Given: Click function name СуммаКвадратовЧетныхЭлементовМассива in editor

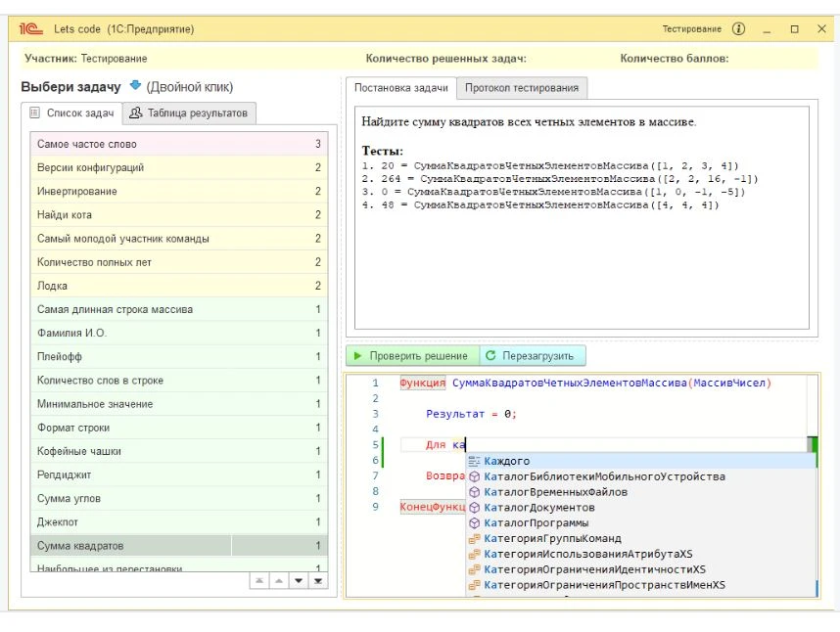Looking at the screenshot, I should point(570,384).
